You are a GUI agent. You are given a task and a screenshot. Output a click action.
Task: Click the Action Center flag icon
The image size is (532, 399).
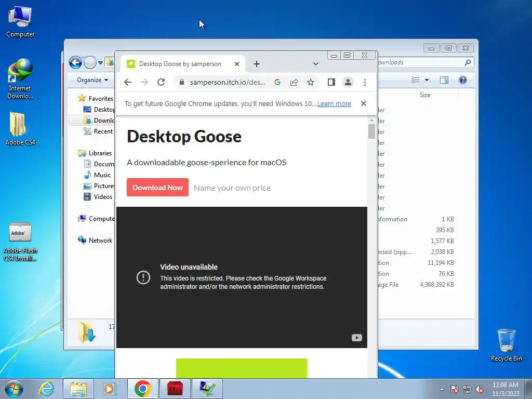pyautogui.click(x=455, y=389)
